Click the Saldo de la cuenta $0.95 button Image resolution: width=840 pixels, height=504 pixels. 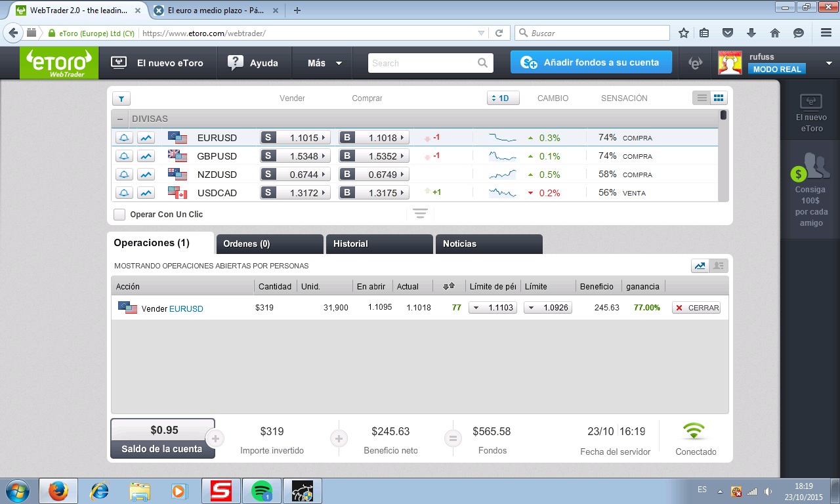[163, 438]
